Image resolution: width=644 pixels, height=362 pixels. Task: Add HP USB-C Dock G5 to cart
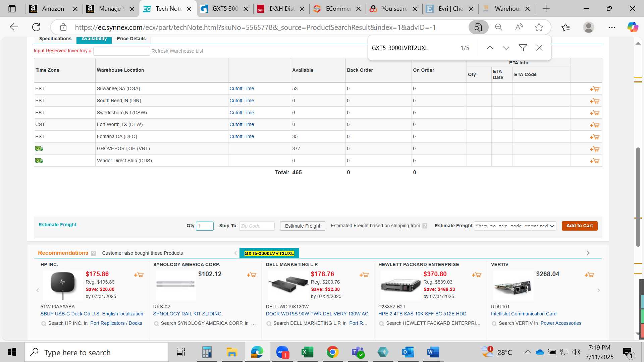coord(139,275)
